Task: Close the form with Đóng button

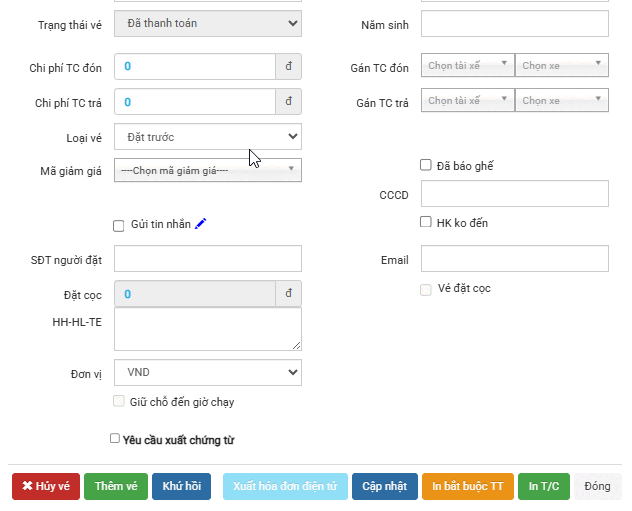Action: pyautogui.click(x=597, y=487)
